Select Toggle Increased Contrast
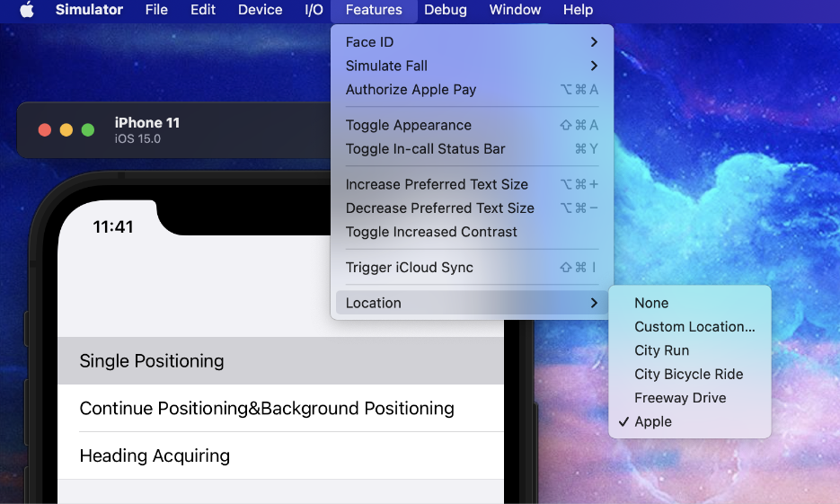 point(472,232)
